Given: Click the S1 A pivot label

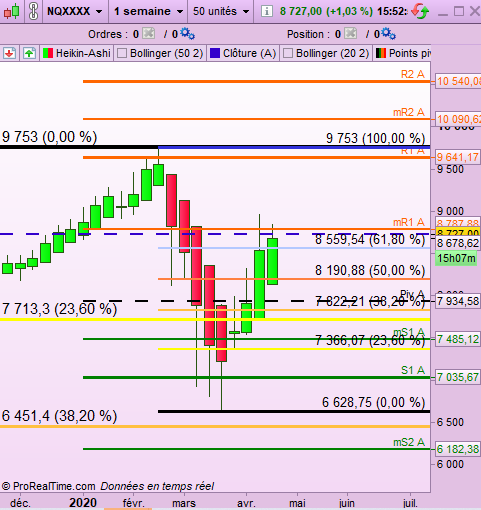Looking at the screenshot, I should point(413,370).
